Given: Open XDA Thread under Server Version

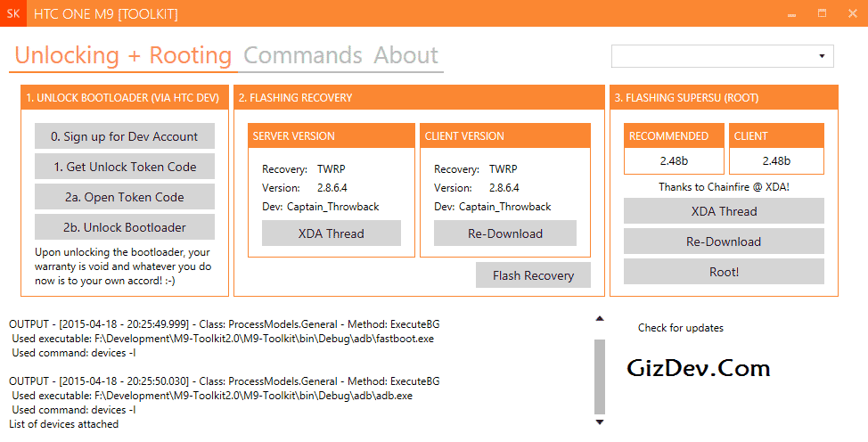Looking at the screenshot, I should coord(331,233).
